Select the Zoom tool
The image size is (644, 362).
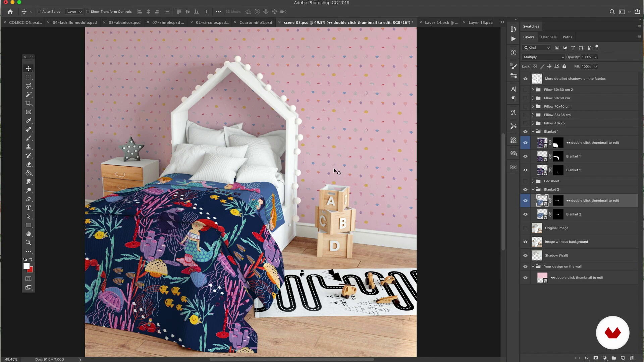(x=29, y=243)
